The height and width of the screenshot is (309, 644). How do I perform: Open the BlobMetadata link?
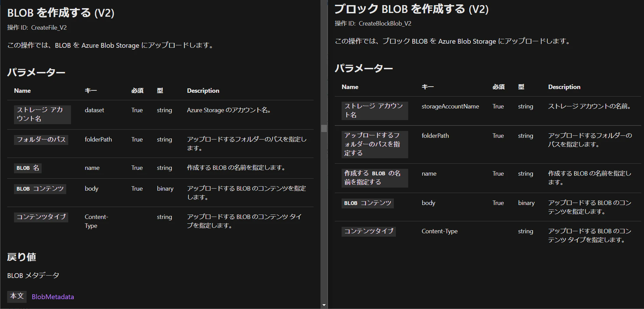pos(53,297)
